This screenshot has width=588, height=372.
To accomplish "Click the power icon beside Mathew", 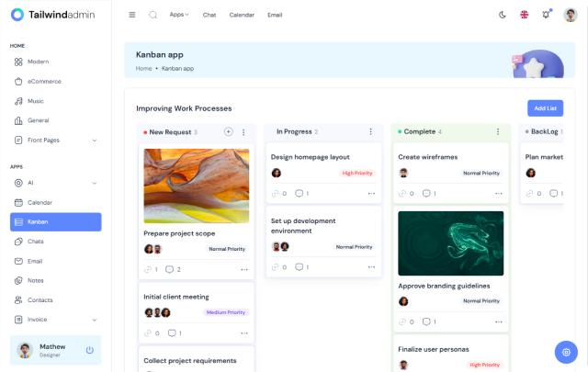I will 90,350.
